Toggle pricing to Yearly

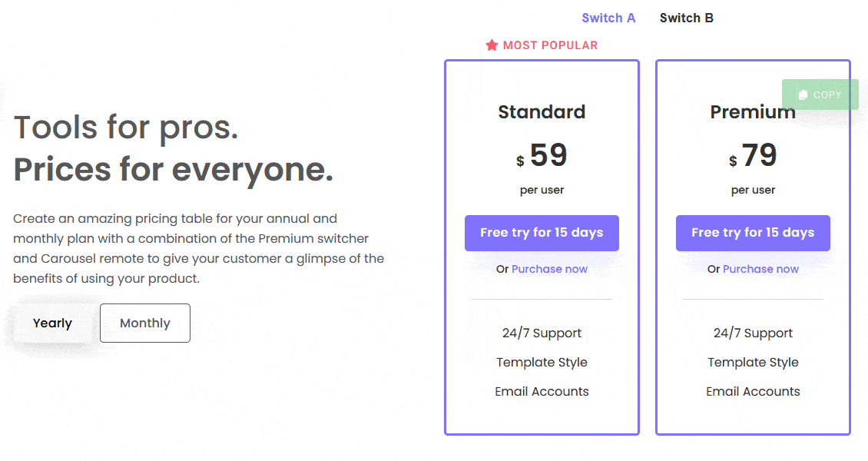click(52, 323)
